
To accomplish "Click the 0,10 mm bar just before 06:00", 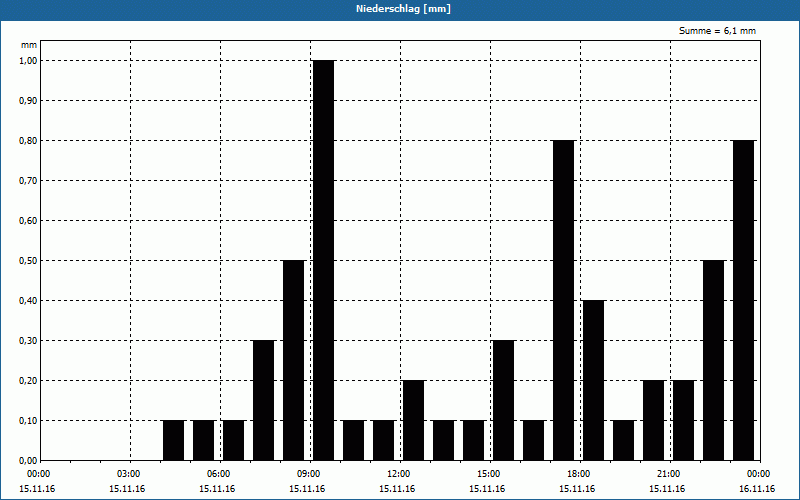I will click(x=204, y=440).
